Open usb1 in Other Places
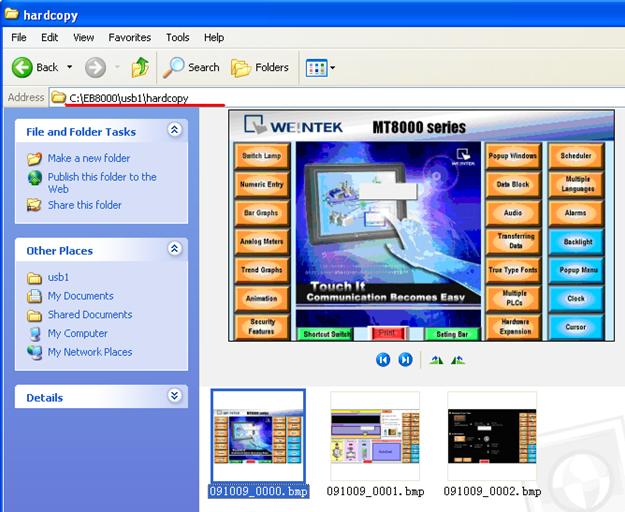The height and width of the screenshot is (512, 625). tap(58, 277)
